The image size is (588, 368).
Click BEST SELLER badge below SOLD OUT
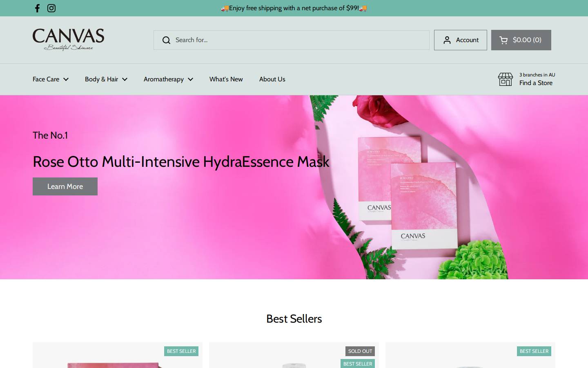click(x=358, y=364)
